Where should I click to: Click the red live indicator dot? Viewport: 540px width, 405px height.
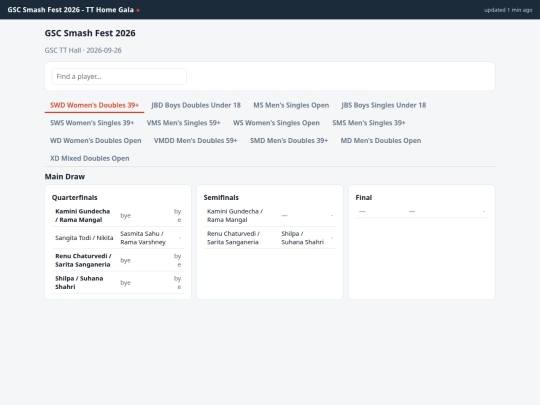coord(138,10)
